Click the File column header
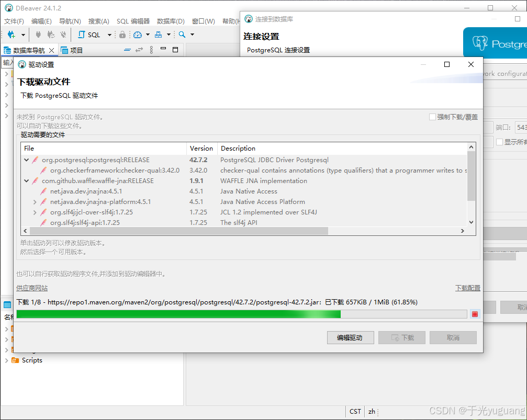The width and height of the screenshot is (527, 420). pos(104,148)
